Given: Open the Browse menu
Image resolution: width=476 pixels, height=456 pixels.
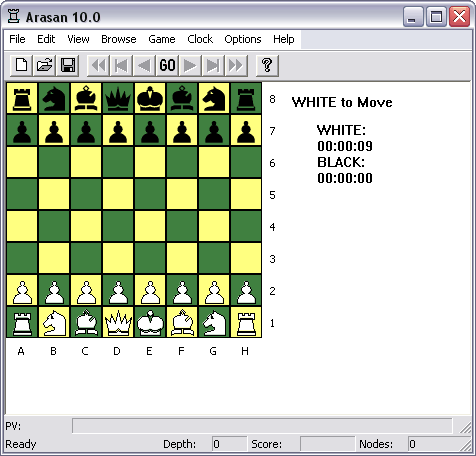Looking at the screenshot, I should click(x=119, y=39).
